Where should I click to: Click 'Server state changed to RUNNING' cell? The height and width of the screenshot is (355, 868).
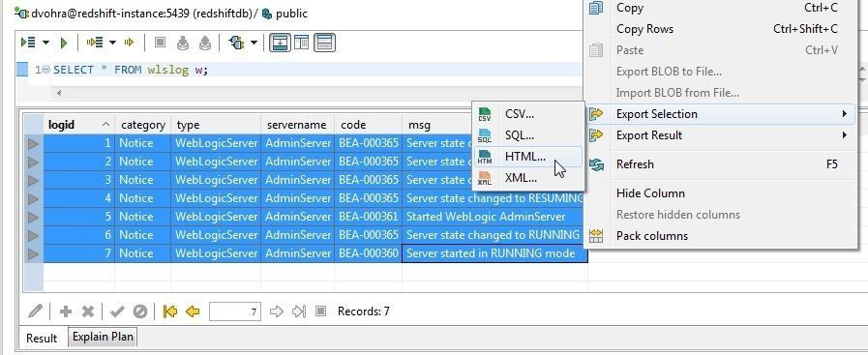(493, 235)
